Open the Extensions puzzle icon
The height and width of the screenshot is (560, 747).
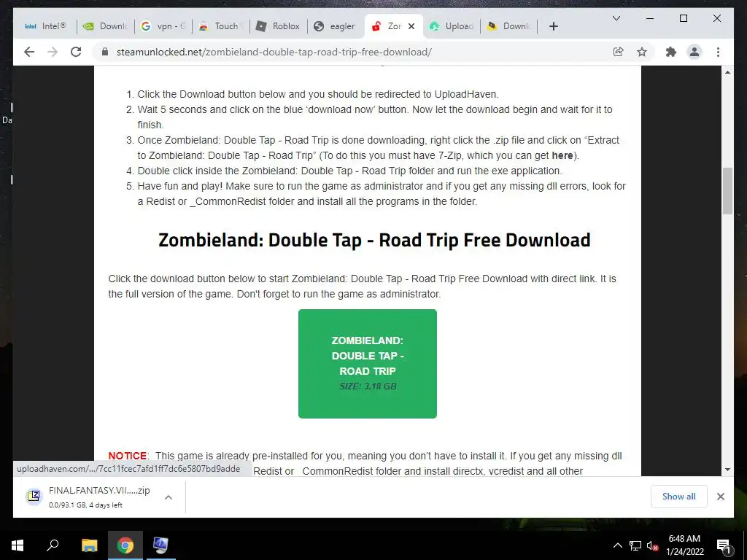coord(671,52)
